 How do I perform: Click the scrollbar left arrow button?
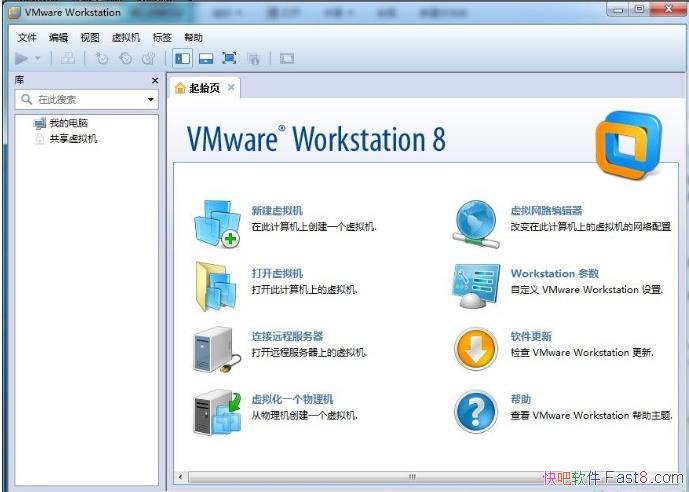[x=181, y=477]
